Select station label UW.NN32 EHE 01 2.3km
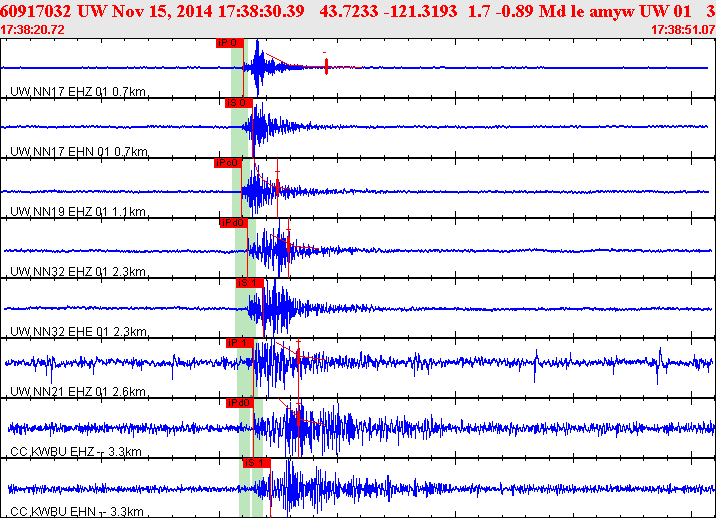This screenshot has width=716, height=518. (78, 332)
